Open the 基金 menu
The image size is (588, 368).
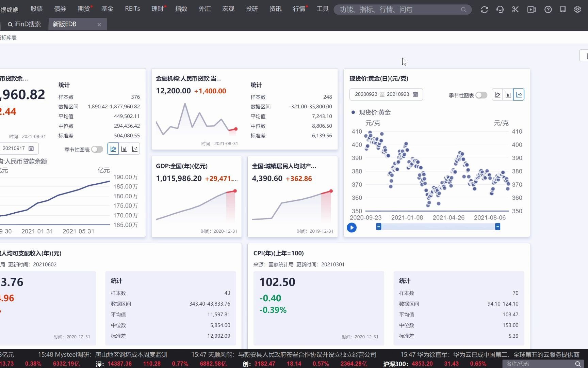[x=108, y=9]
